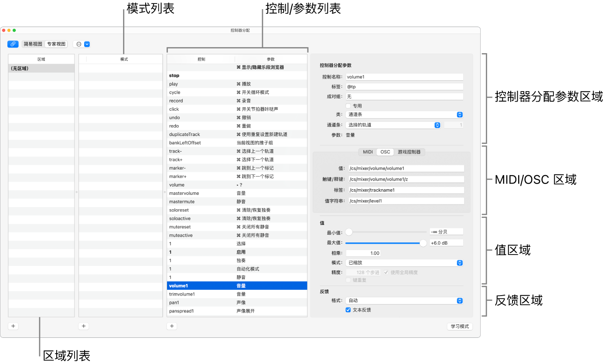Open the 模式 pop-up menu showing 已缩放
Screen dimensions: 608x364
[x=404, y=263]
